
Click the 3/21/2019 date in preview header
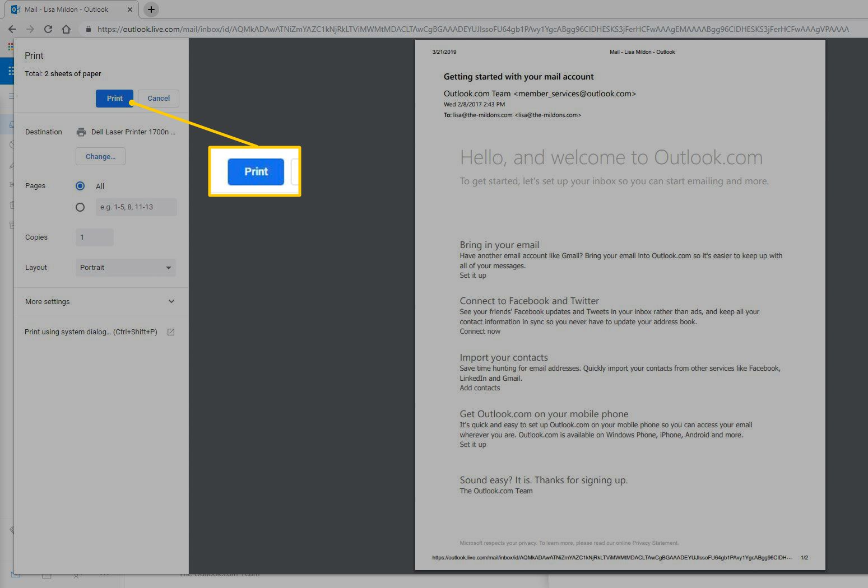(x=444, y=52)
